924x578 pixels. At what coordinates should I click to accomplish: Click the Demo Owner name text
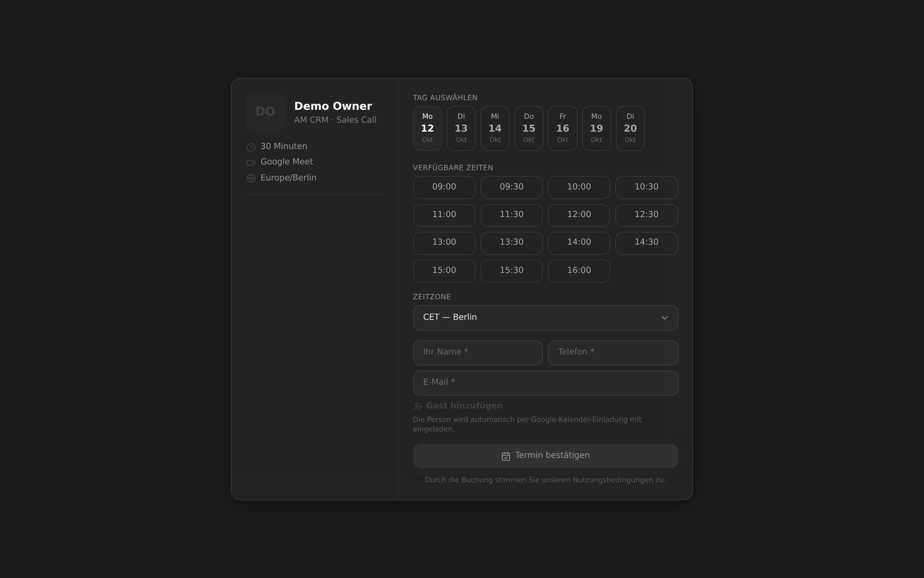pos(333,106)
